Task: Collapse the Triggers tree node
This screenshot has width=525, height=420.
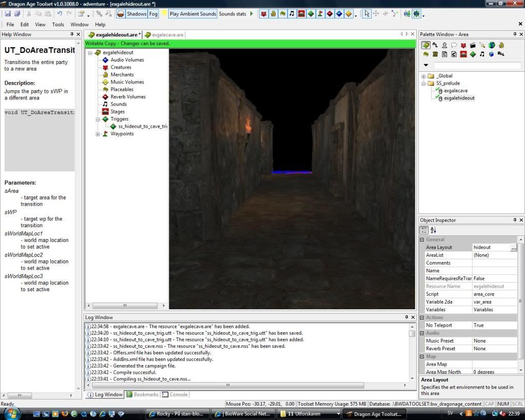Action: 98,119
